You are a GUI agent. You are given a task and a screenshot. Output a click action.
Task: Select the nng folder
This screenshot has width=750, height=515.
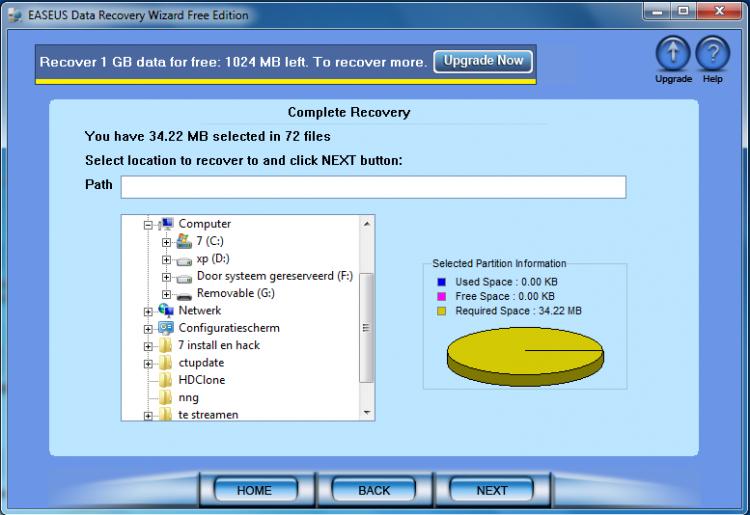coord(188,398)
